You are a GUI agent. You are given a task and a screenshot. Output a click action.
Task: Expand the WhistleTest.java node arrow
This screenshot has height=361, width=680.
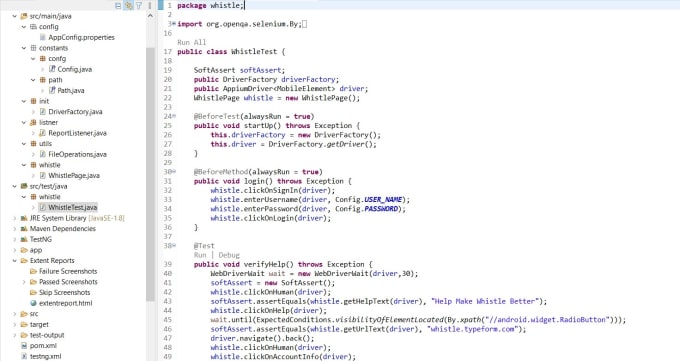[x=33, y=207]
